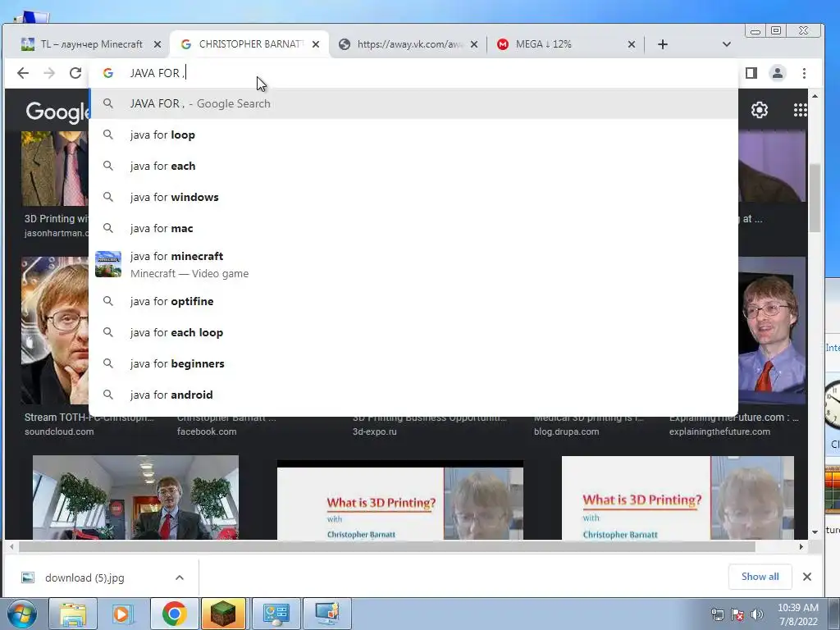Close the MEGA tab
Image resolution: width=840 pixels, height=630 pixels.
(631, 44)
